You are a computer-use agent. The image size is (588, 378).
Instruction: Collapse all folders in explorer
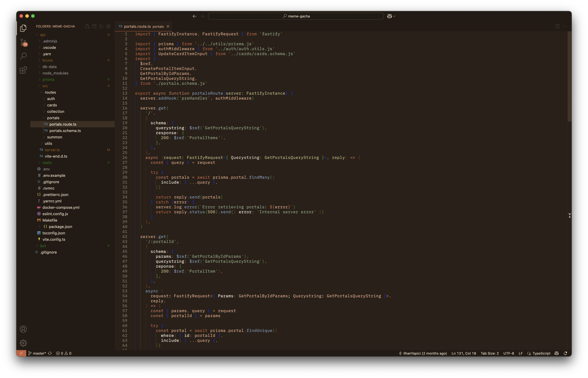tap(108, 26)
